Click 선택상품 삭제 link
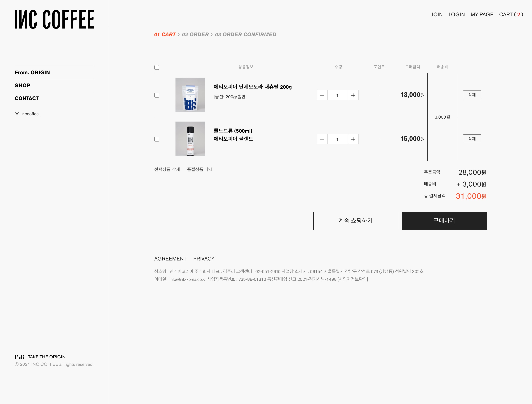 (167, 169)
